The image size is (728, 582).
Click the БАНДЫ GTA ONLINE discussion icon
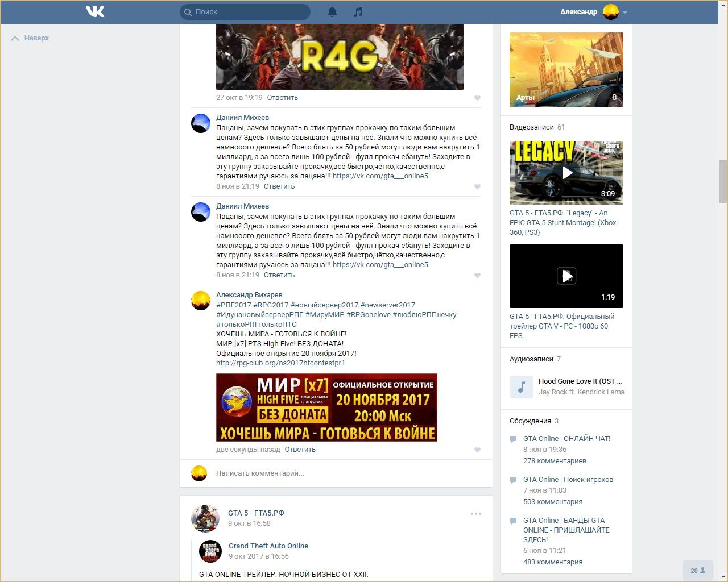(513, 521)
